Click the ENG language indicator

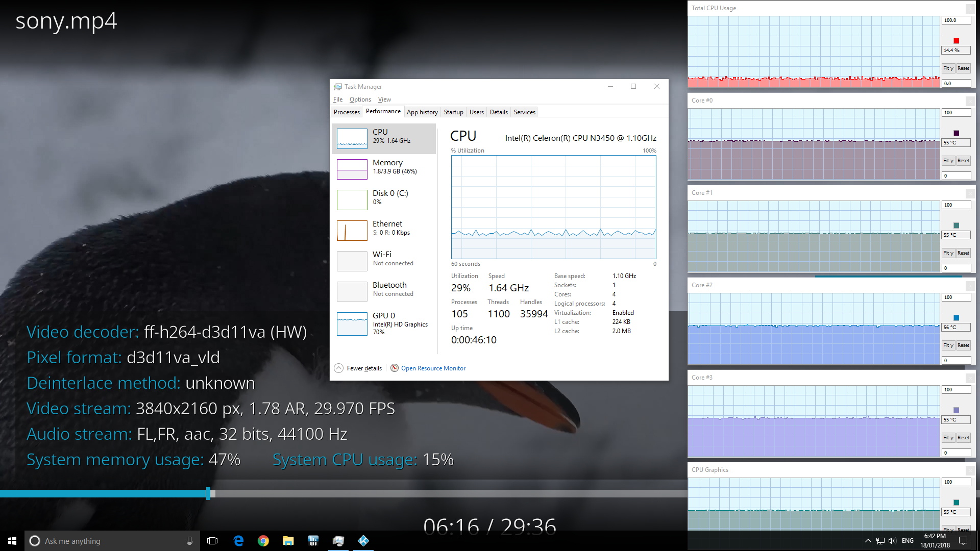(908, 541)
